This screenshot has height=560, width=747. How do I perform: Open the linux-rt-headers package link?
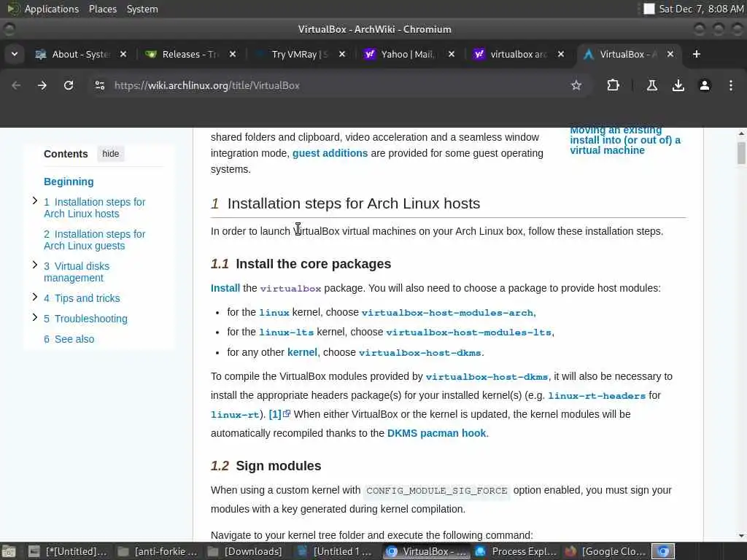click(x=597, y=396)
